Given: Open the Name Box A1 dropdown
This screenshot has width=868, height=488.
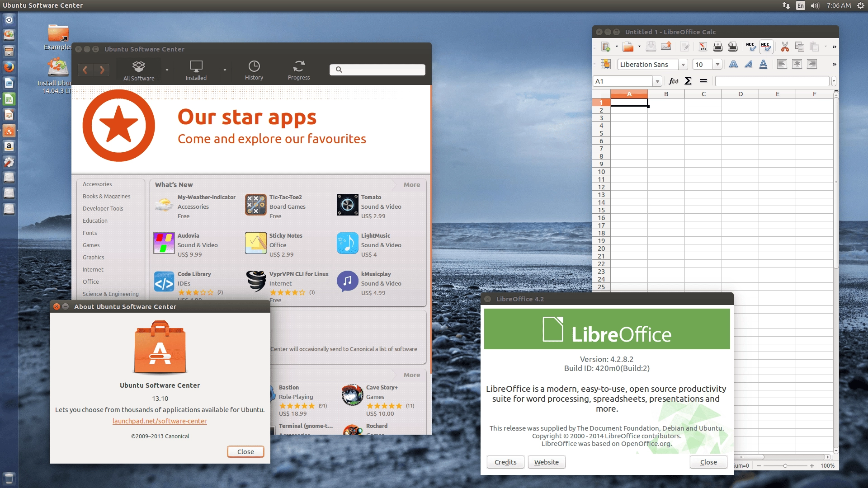Looking at the screenshot, I should coord(657,81).
